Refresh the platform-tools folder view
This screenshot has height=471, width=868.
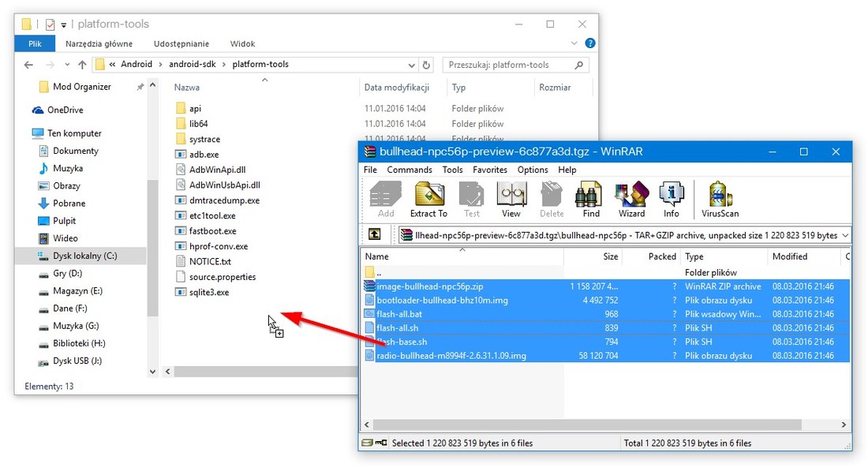426,65
